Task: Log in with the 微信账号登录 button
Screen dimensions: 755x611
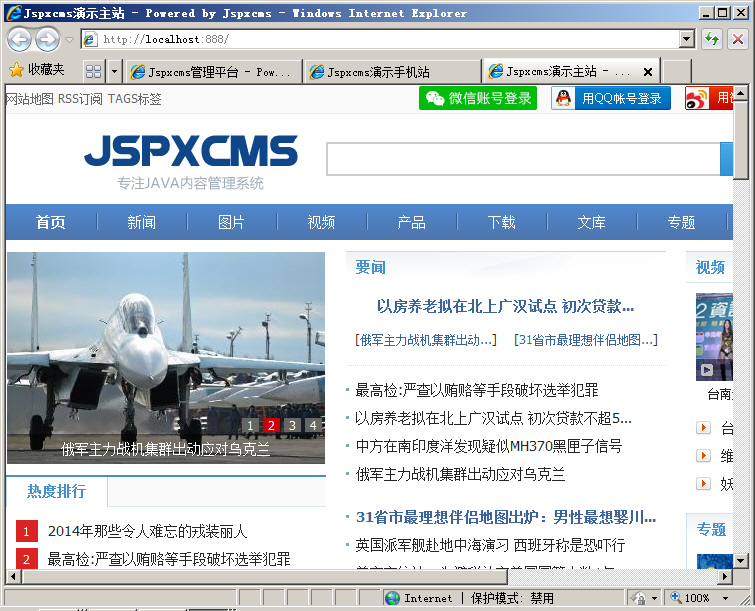Action: 478,98
